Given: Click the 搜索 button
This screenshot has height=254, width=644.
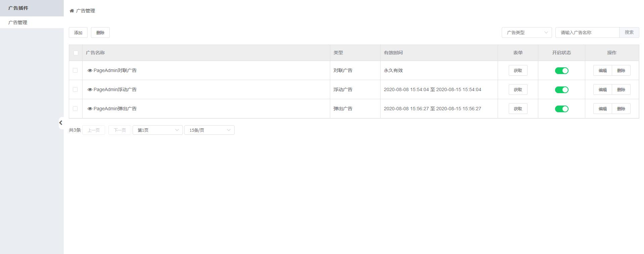Looking at the screenshot, I should [x=629, y=33].
